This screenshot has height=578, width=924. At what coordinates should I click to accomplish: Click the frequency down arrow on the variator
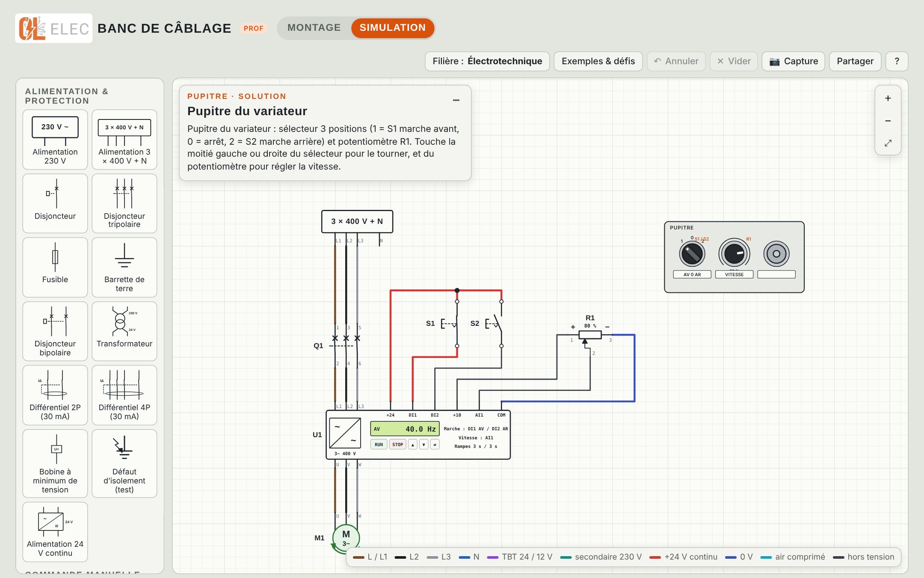pyautogui.click(x=423, y=444)
